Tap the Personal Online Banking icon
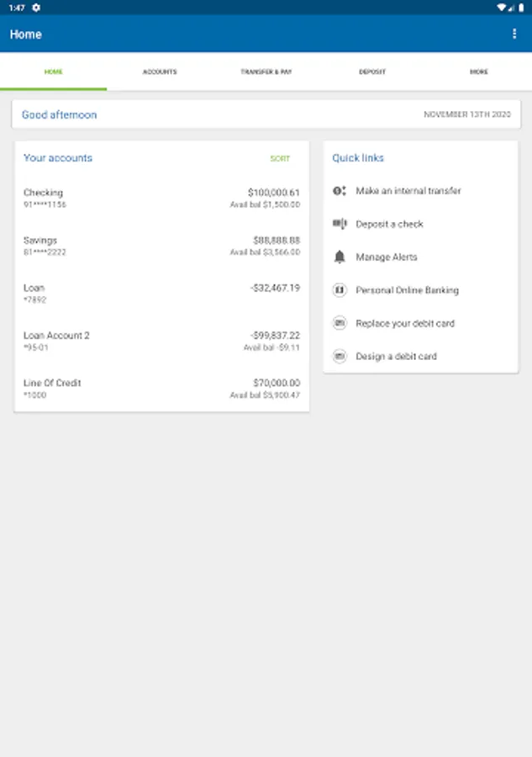 [x=340, y=290]
